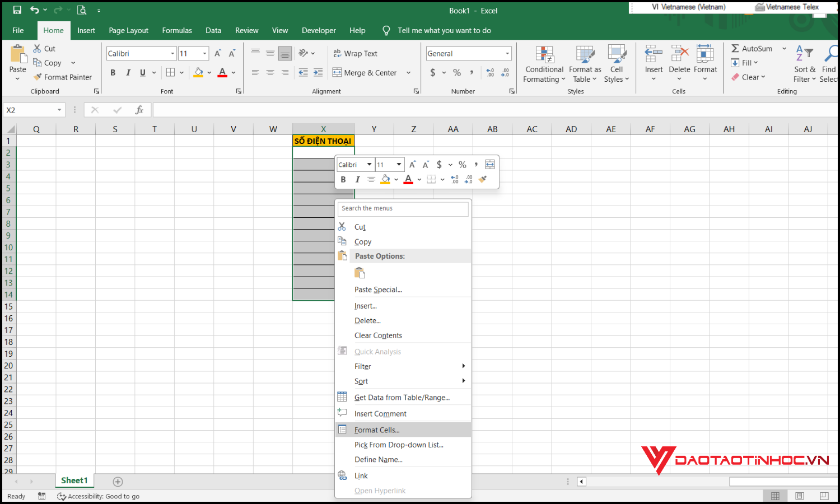Image resolution: width=840 pixels, height=504 pixels.
Task: Click Increase Indent in Alignment group
Action: 318,73
